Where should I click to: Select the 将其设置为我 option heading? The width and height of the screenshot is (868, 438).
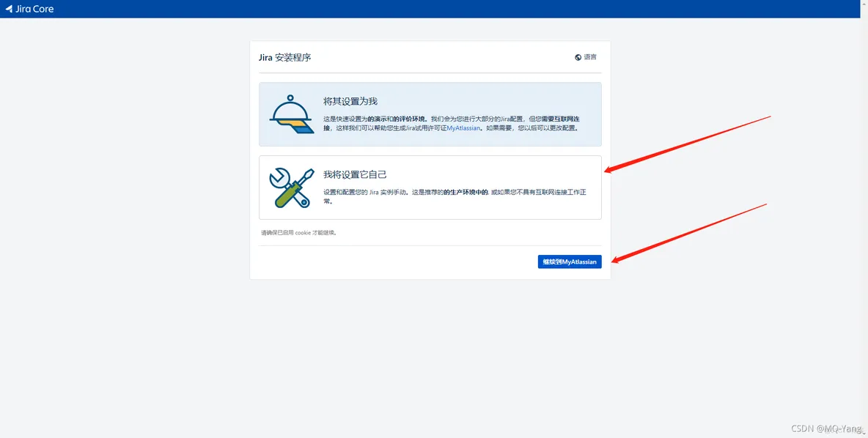(x=350, y=101)
